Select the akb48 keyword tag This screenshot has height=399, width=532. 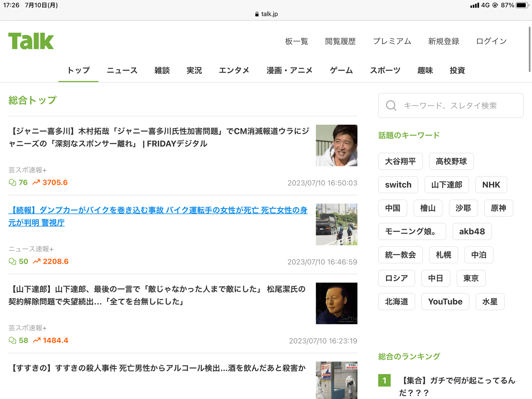(x=472, y=231)
